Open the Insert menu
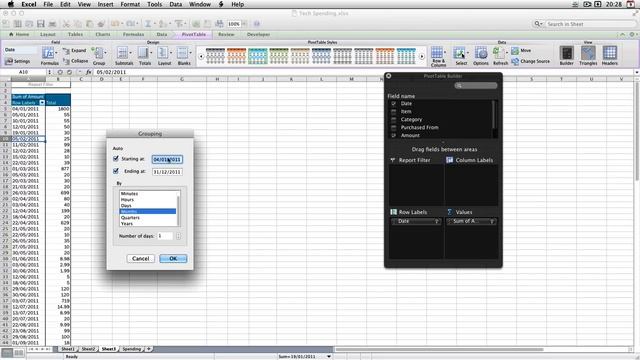Viewport: 640px width, 360px height. [x=105, y=4]
